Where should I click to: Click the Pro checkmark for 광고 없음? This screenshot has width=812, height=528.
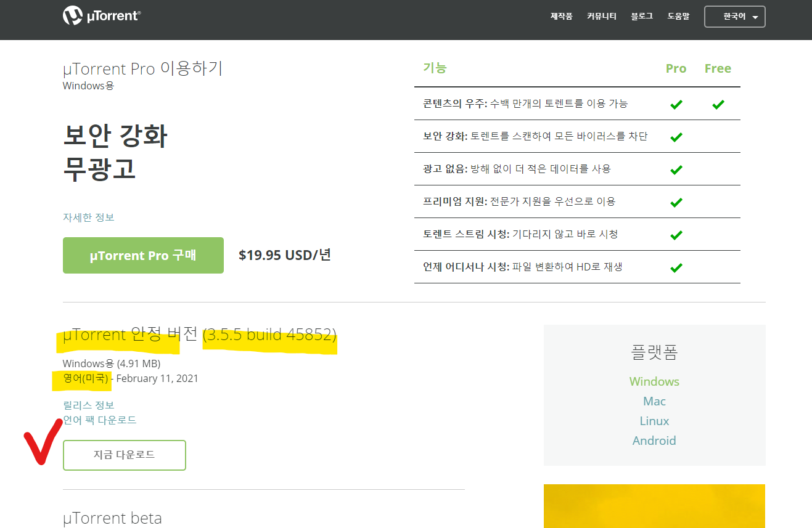pyautogui.click(x=676, y=169)
